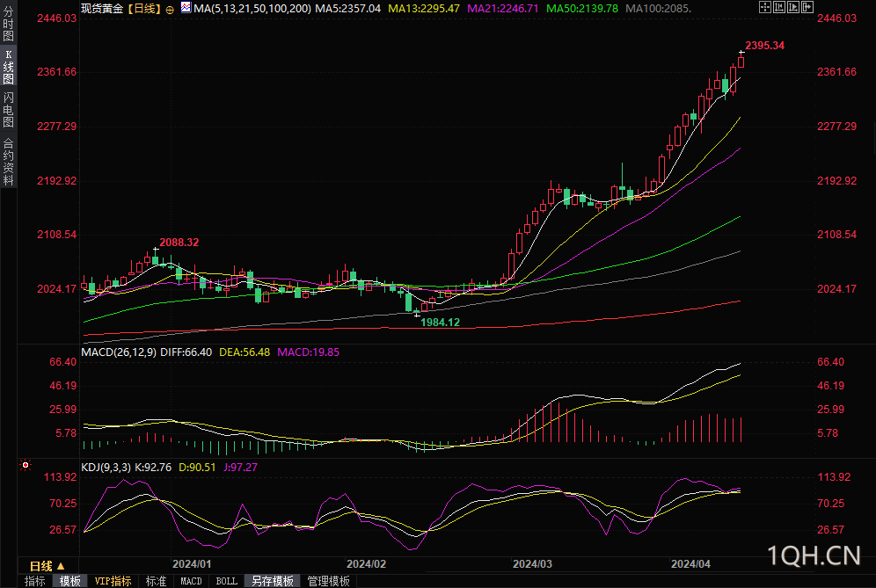The image size is (876, 588).
Task: Click the 2088.32 peak price label
Action: click(x=179, y=243)
